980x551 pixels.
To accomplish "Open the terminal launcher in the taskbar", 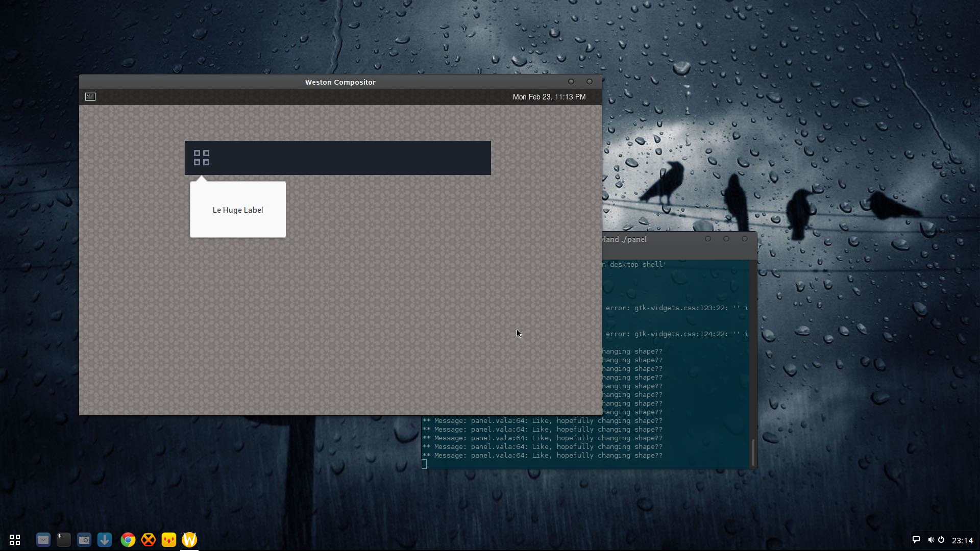I will 64,540.
